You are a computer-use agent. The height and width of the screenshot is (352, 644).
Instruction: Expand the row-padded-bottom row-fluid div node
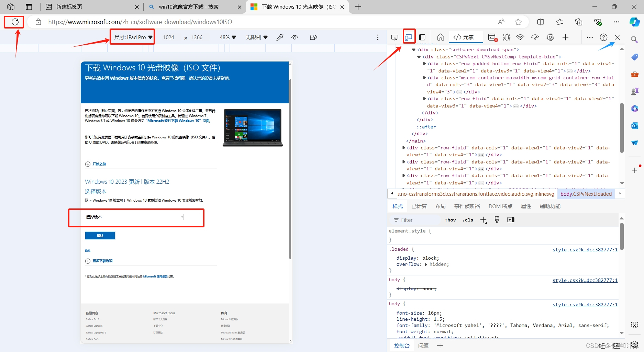424,64
